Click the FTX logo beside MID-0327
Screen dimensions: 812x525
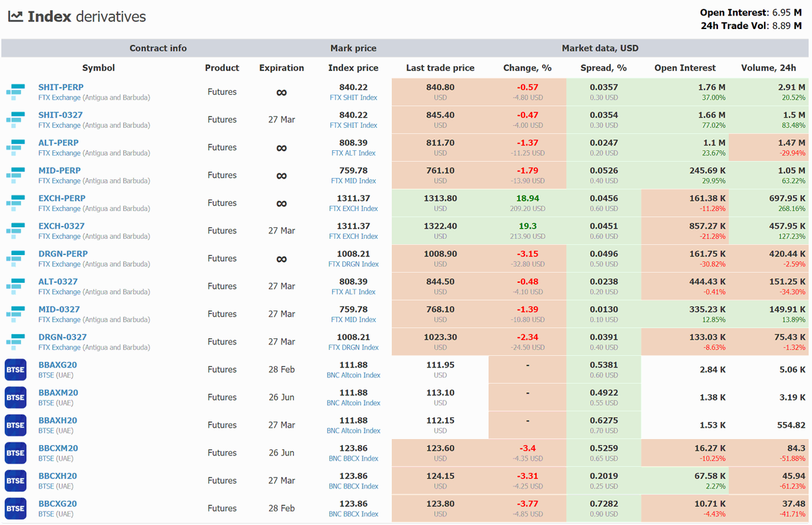[x=15, y=314]
